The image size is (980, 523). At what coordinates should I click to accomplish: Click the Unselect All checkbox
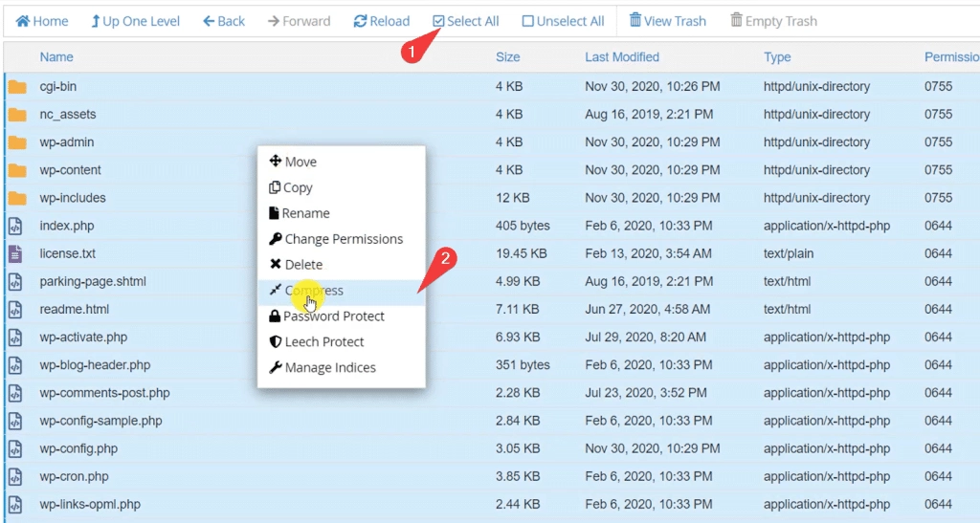[x=527, y=21]
